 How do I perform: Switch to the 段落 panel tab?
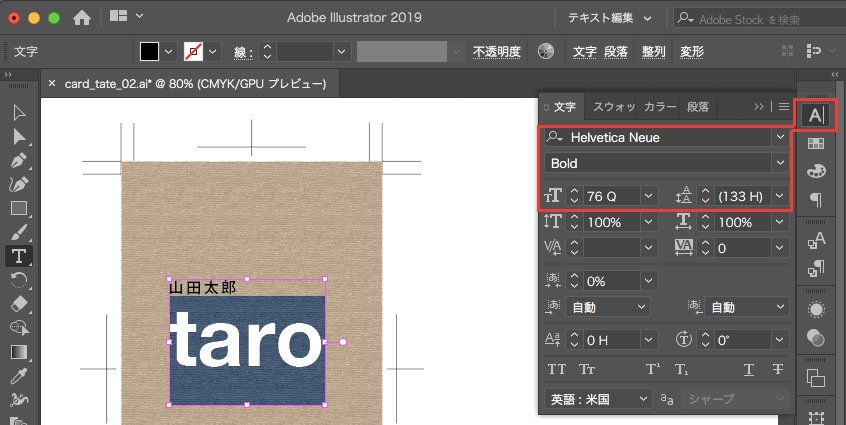699,106
